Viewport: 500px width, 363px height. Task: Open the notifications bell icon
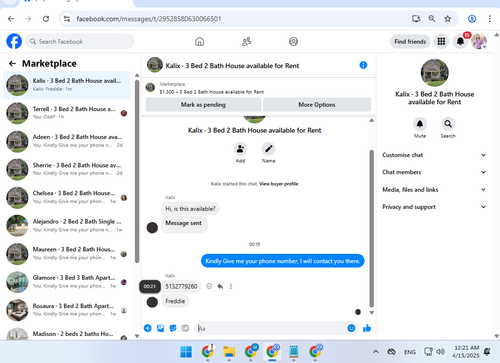point(460,41)
